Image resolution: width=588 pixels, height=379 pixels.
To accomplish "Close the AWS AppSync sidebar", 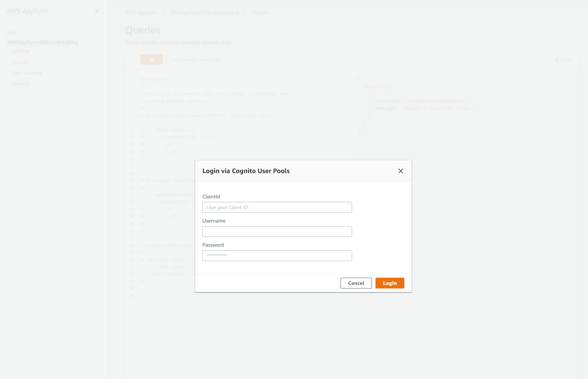I will [x=97, y=11].
